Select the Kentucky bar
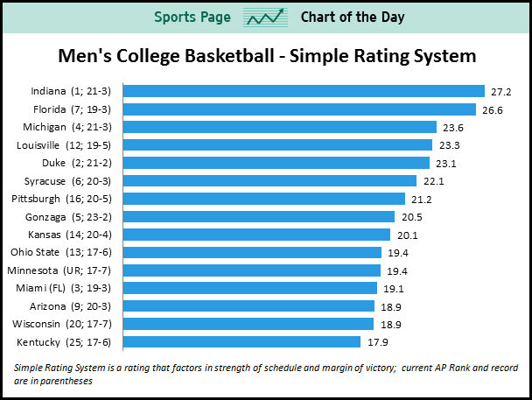The height and width of the screenshot is (400, 532). [242, 342]
